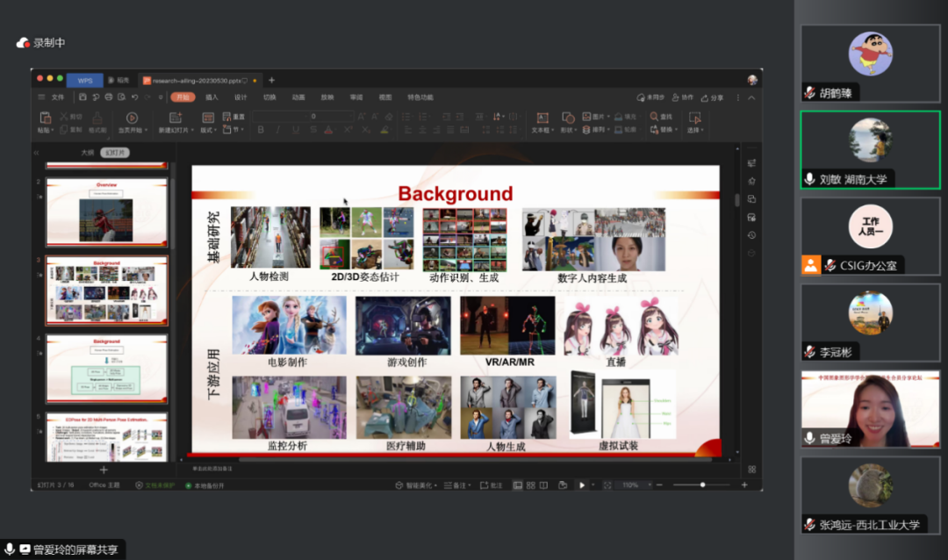Open the 设计 (Design) ribbon tab

tap(241, 97)
